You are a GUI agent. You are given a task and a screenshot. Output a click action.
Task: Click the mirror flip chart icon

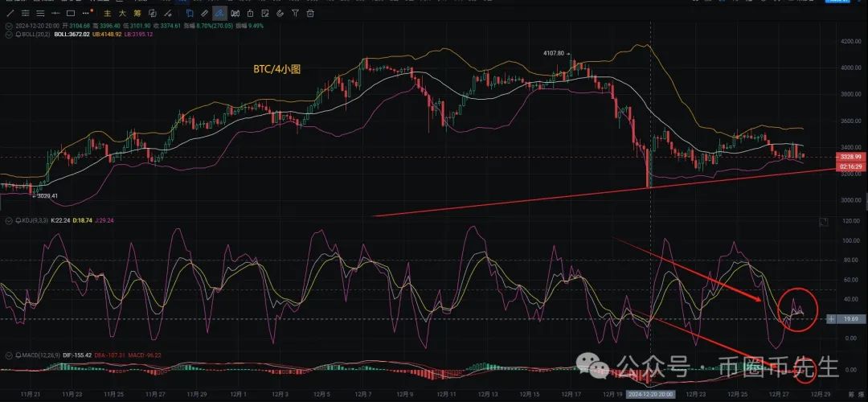click(235, 13)
